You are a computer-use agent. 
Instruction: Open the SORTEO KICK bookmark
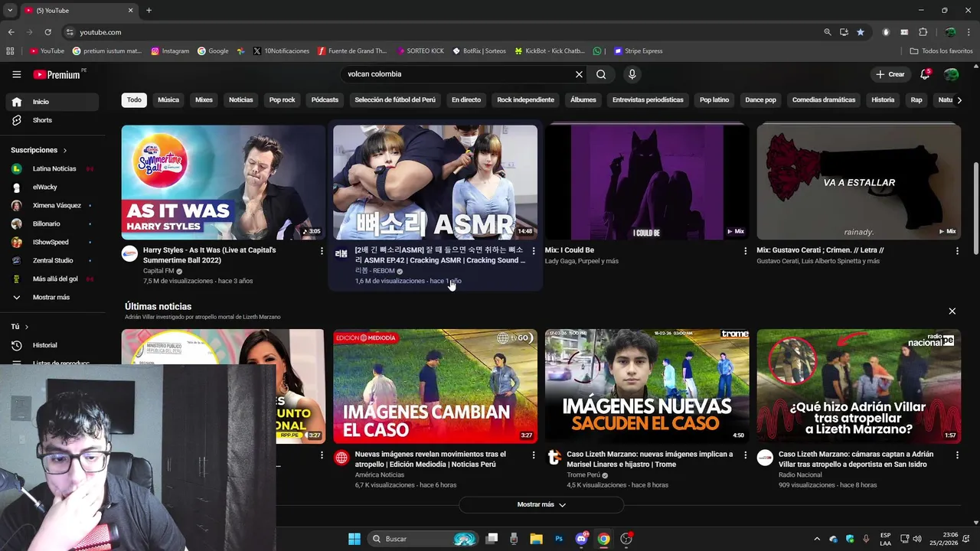pos(420,51)
